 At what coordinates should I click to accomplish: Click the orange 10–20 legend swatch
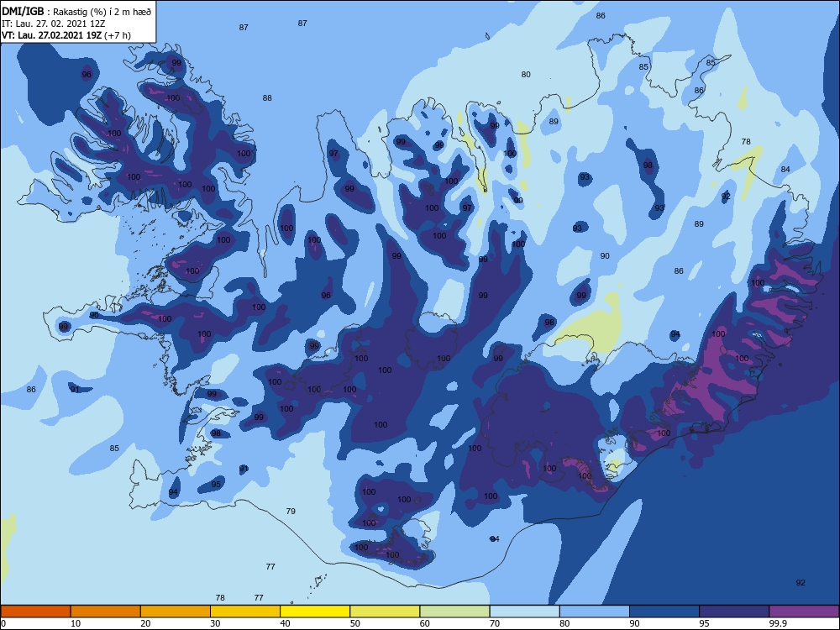click(106, 612)
